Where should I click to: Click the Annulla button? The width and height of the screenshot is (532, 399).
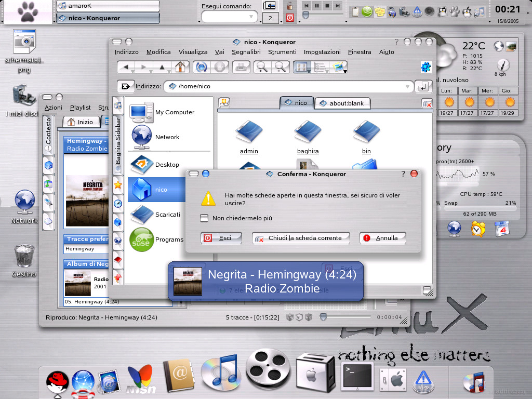coord(383,238)
